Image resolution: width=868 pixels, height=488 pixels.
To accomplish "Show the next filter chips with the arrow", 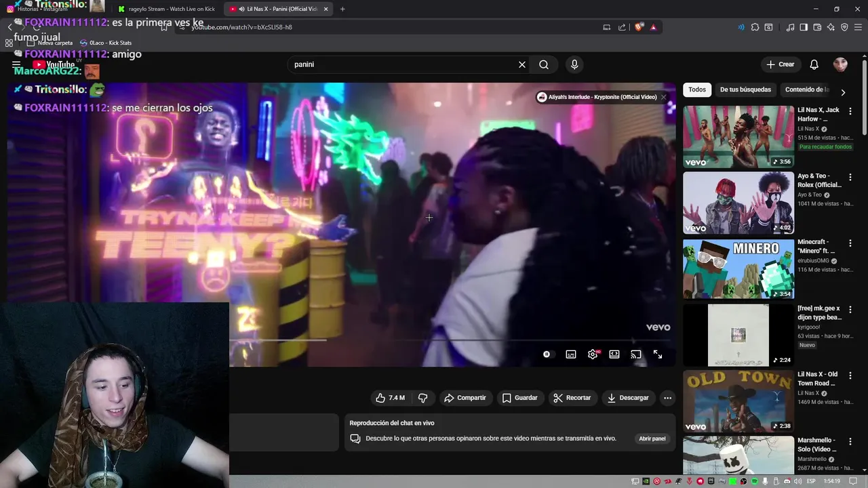I will [x=843, y=92].
